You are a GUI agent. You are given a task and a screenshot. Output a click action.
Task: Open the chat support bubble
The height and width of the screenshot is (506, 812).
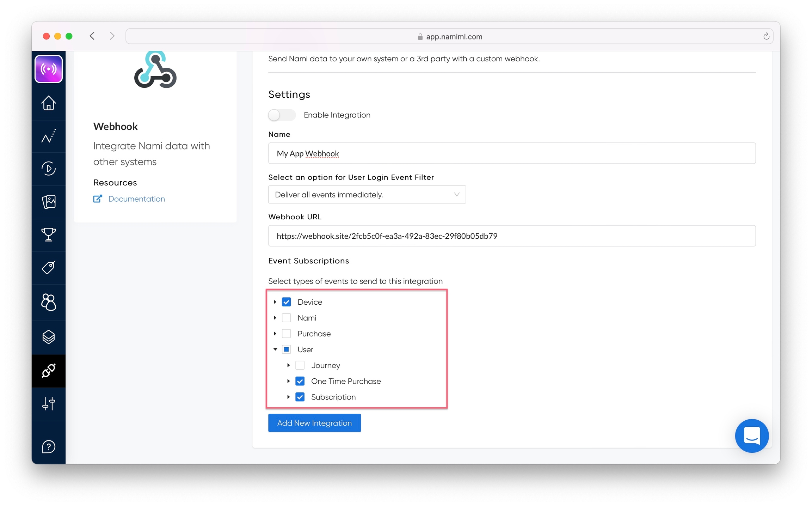point(751,436)
